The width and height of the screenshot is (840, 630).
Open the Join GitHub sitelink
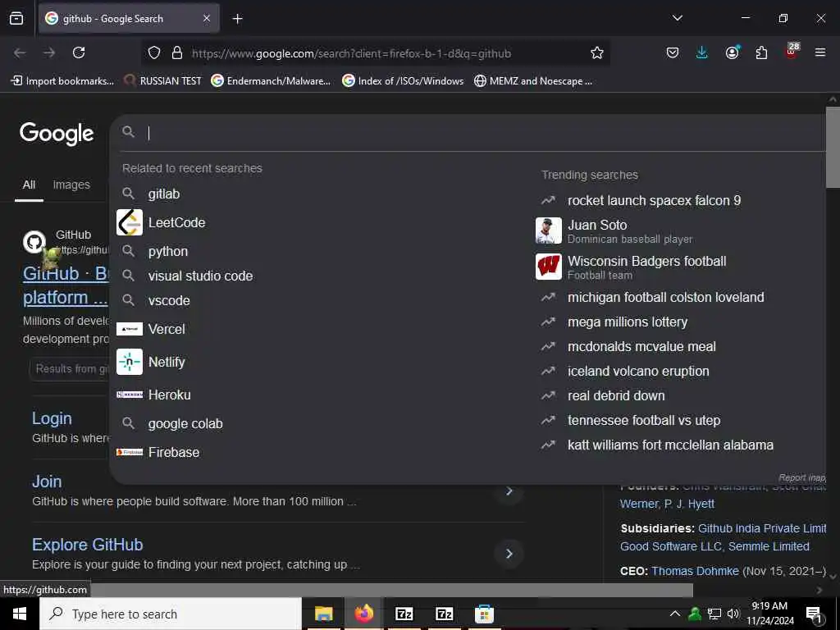click(47, 481)
